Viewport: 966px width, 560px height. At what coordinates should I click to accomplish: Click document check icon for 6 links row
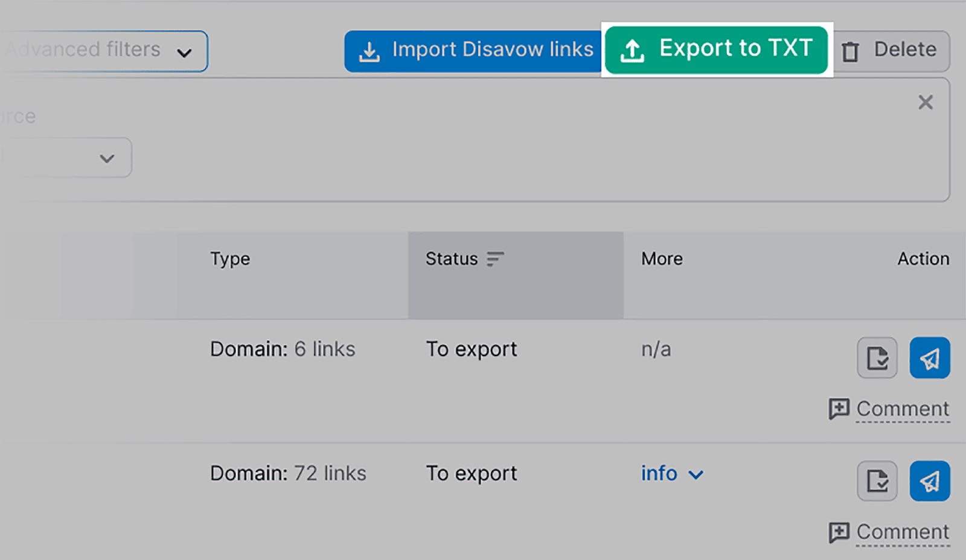click(x=877, y=358)
